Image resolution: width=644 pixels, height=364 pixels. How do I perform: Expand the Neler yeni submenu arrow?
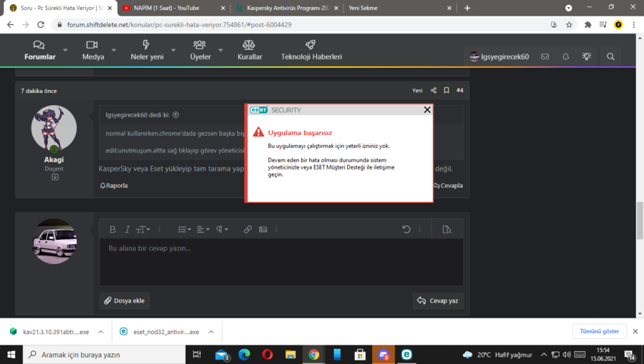[173, 51]
